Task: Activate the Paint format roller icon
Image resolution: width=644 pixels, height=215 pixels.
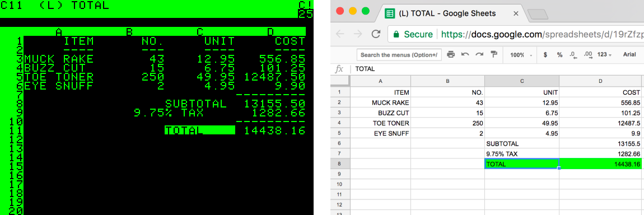Action: click(x=494, y=54)
